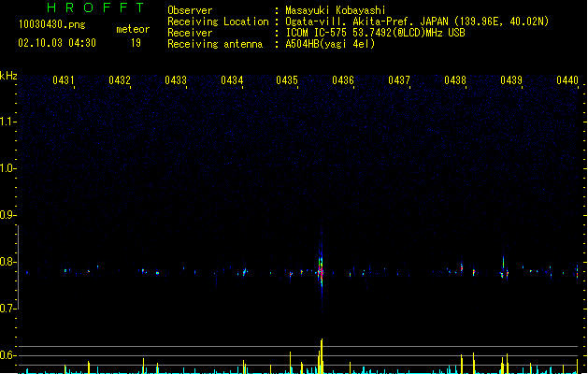Click the 0434 time marker

[x=232, y=80]
